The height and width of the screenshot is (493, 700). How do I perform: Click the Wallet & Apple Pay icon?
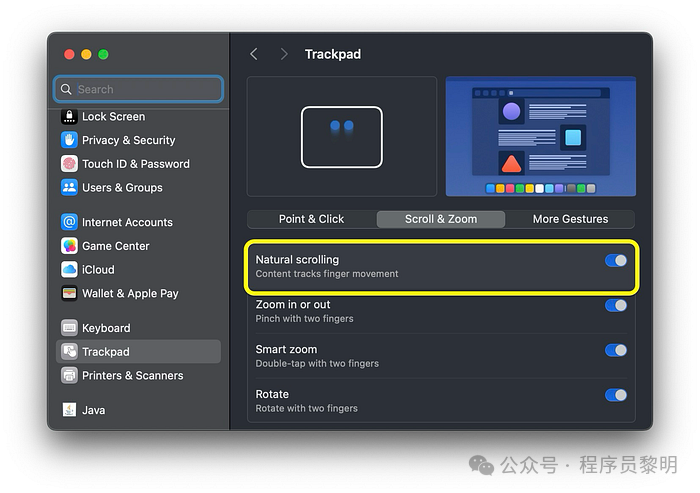click(69, 293)
